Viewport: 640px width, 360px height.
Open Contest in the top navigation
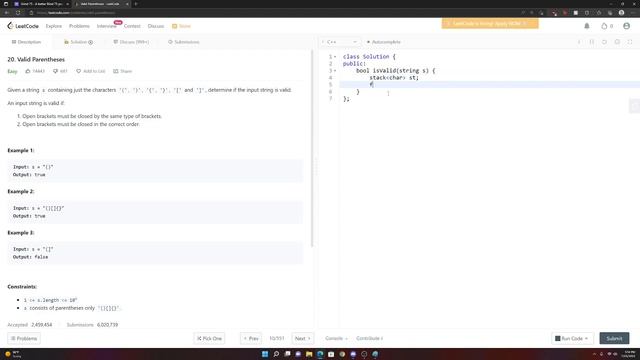click(132, 26)
